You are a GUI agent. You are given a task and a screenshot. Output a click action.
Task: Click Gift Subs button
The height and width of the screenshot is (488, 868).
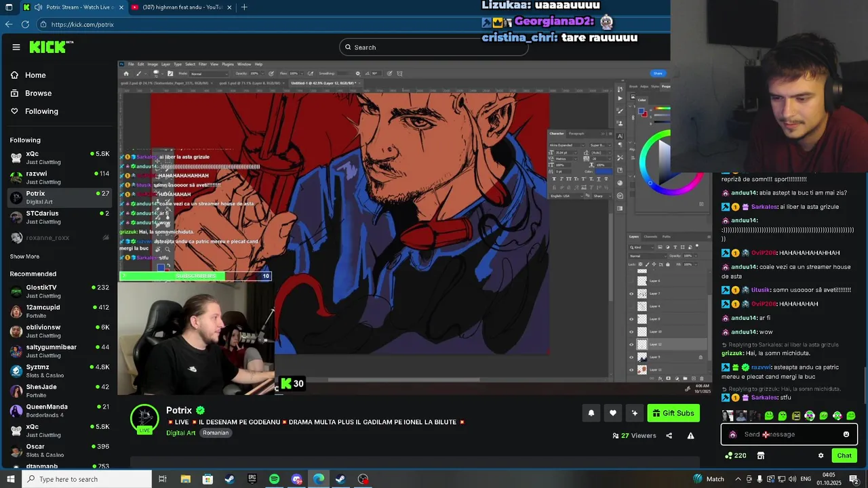point(673,413)
